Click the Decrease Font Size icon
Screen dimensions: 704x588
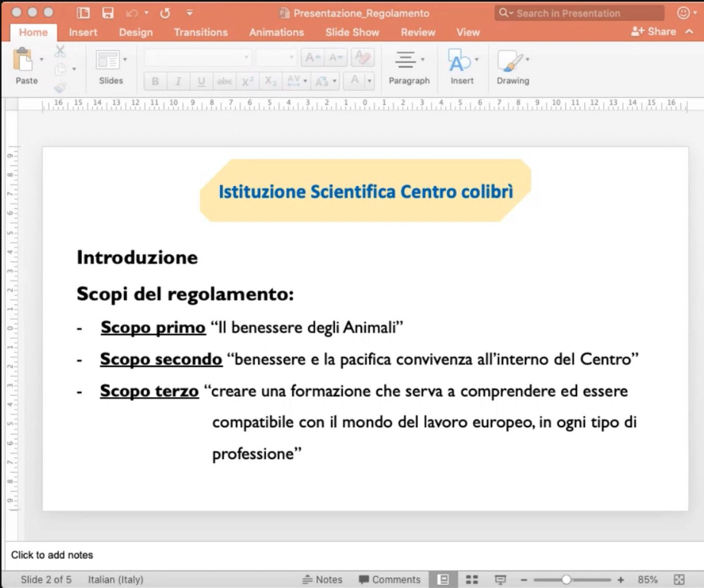[x=336, y=57]
